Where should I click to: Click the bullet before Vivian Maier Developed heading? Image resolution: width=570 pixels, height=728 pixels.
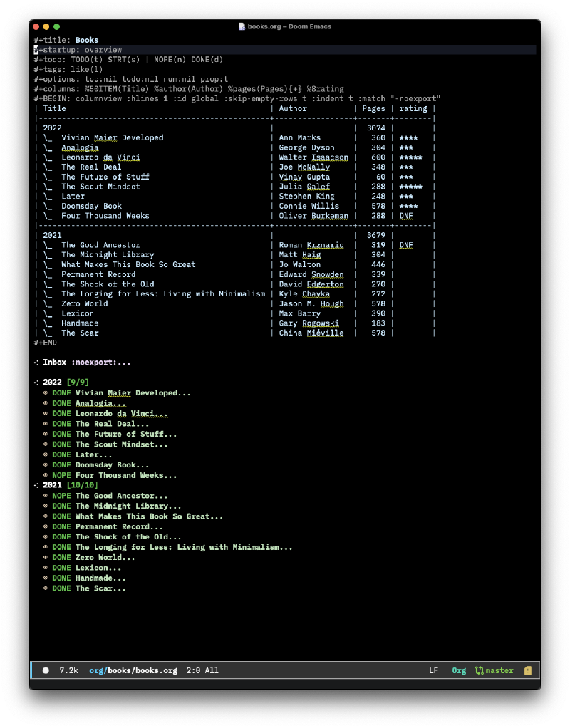coord(46,393)
